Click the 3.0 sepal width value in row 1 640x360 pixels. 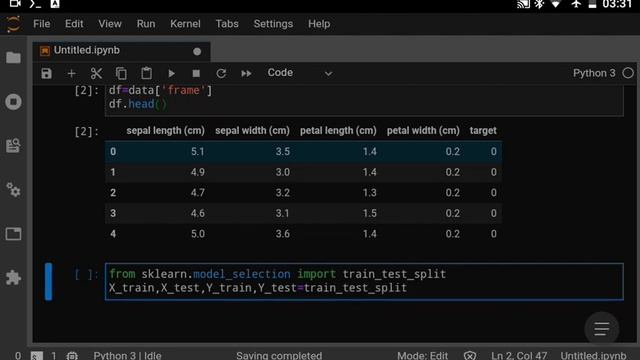click(x=282, y=172)
